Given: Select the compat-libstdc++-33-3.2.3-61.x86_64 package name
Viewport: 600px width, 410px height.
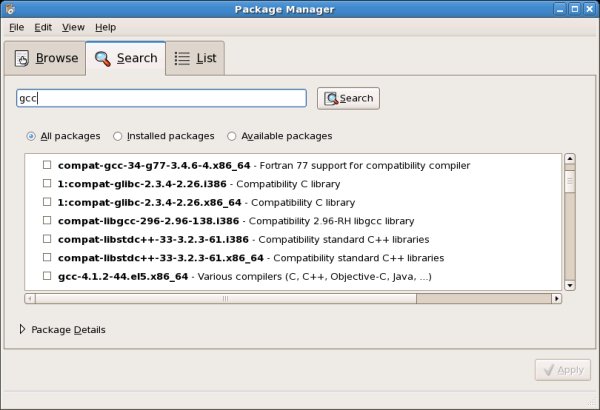Looking at the screenshot, I should (161, 258).
